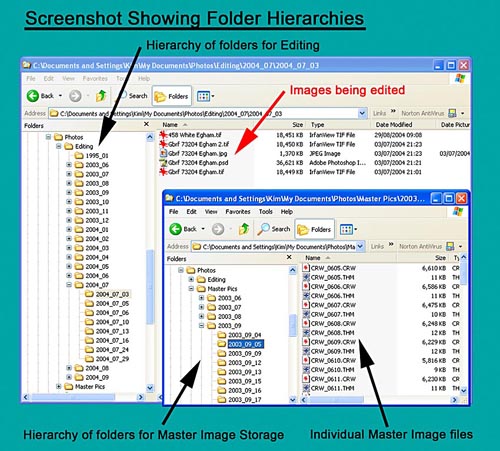Toggle Folders pane button in Master Pics window
This screenshot has width=500, height=451.
[315, 229]
